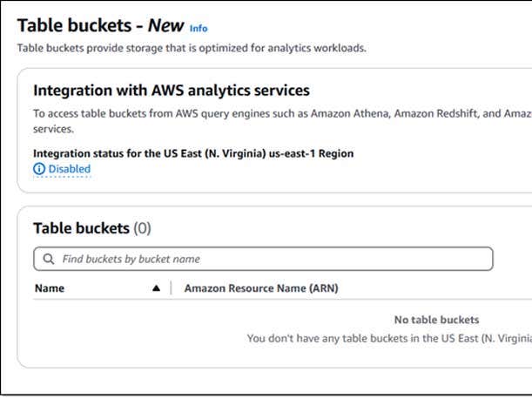Screen dimensions: 532x399
Task: Click the You don't have any table buckets text
Action: click(x=388, y=338)
